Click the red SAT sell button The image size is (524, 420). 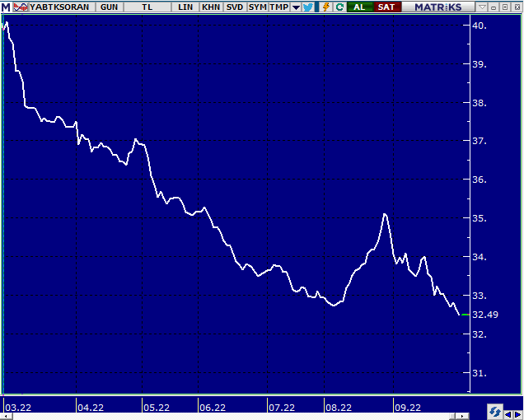(386, 7)
